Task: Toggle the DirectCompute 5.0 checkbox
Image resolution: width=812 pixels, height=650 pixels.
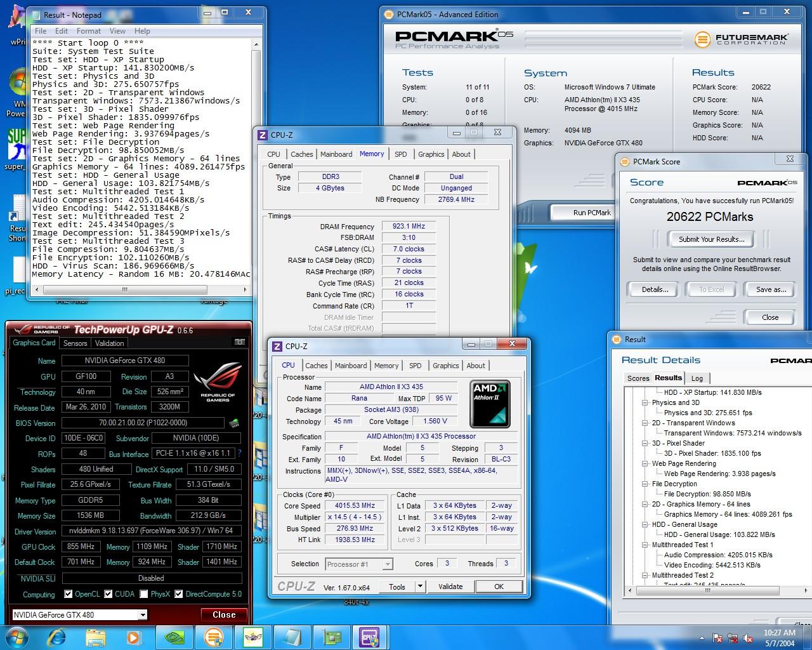Action: point(179,594)
